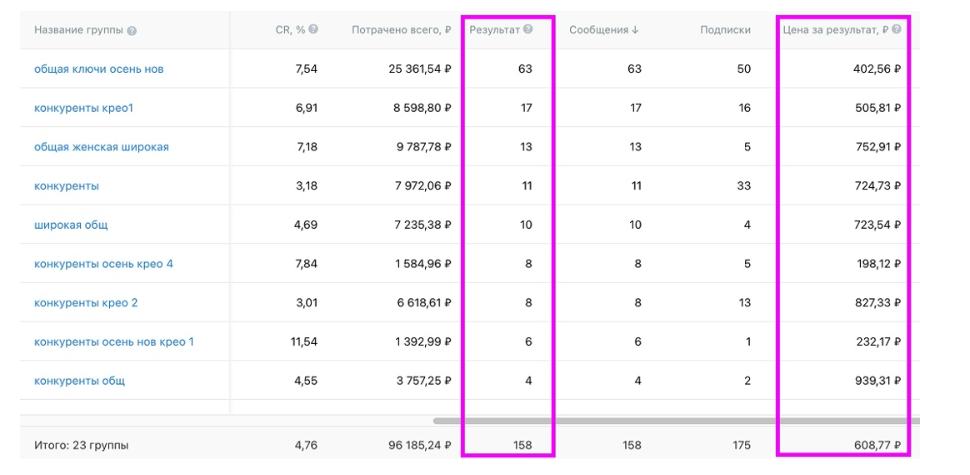
Task: Select CR value 3,18
Action: (x=306, y=186)
